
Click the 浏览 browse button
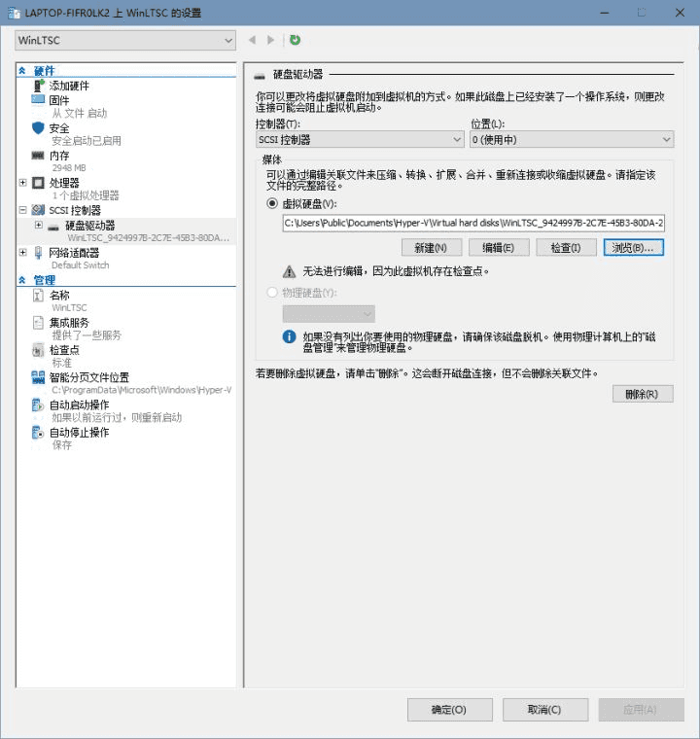pos(633,248)
